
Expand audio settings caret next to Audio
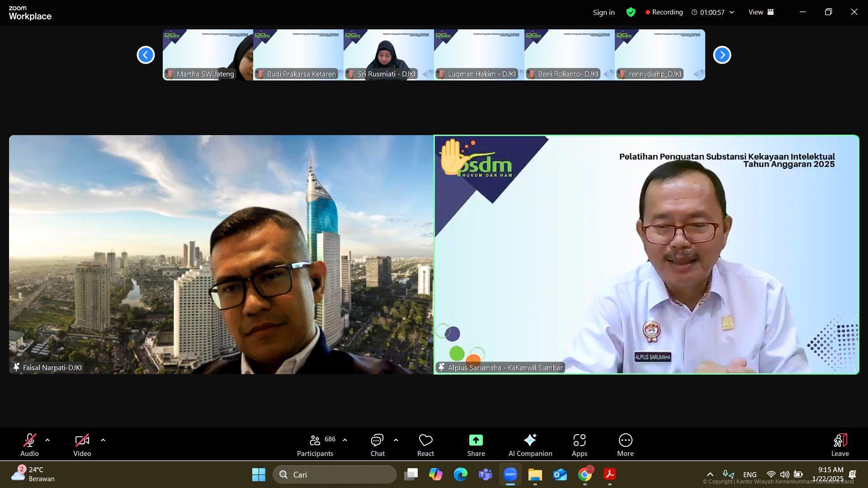pyautogui.click(x=47, y=440)
